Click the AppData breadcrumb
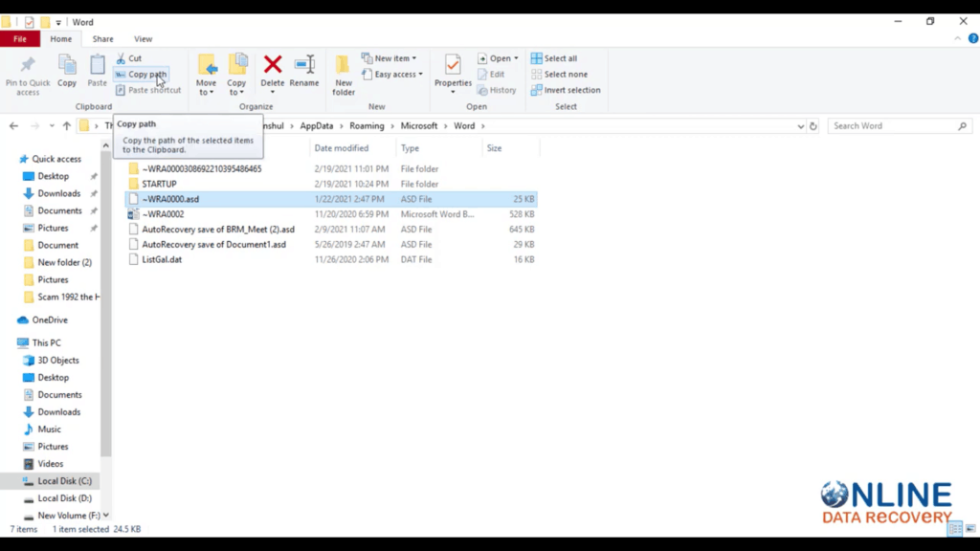The image size is (980, 551). click(316, 126)
